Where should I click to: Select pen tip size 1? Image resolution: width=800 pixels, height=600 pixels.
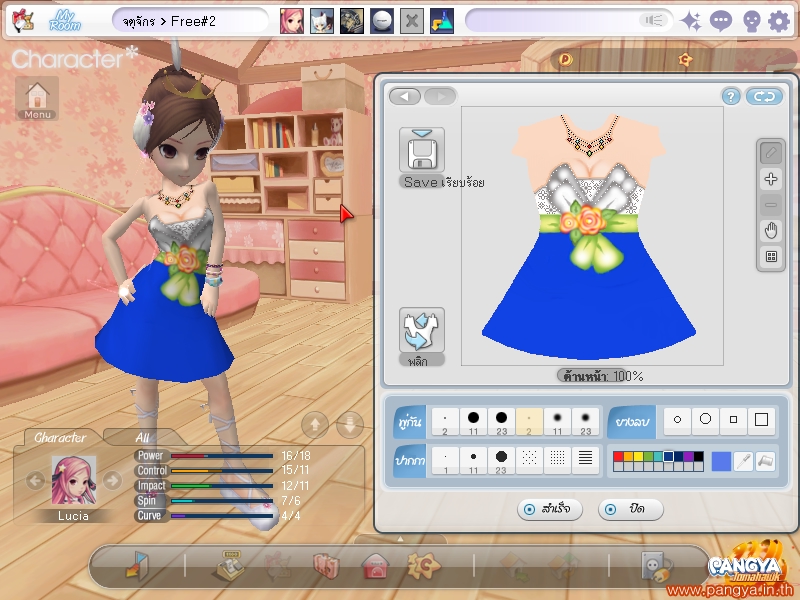(445, 460)
